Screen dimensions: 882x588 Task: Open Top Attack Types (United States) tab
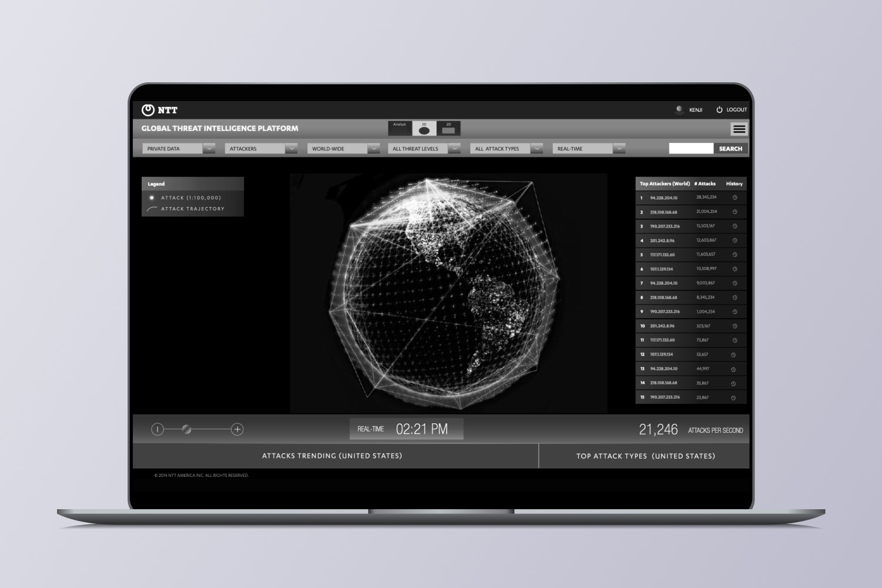[645, 456]
